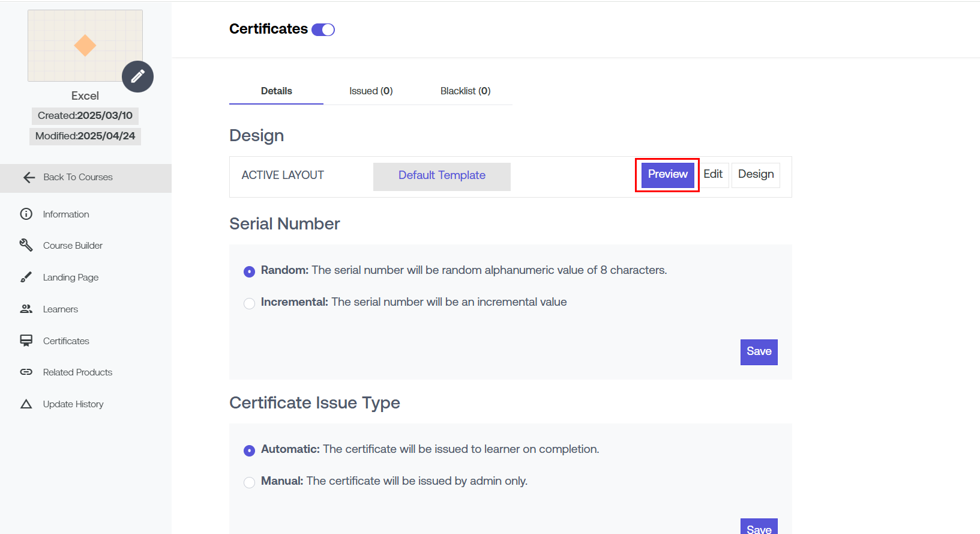Click the Learners people icon
This screenshot has height=534, width=980.
(x=26, y=309)
